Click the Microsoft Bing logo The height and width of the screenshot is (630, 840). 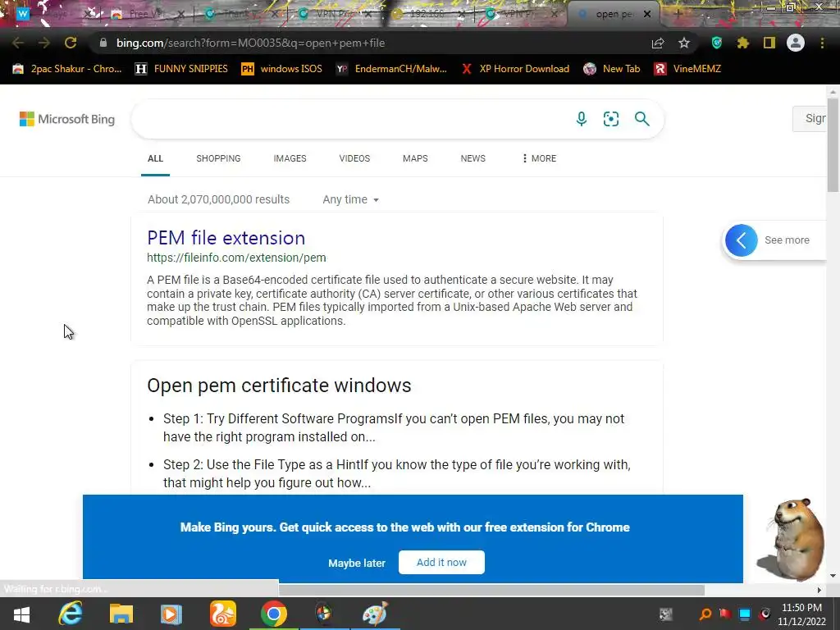pos(67,119)
